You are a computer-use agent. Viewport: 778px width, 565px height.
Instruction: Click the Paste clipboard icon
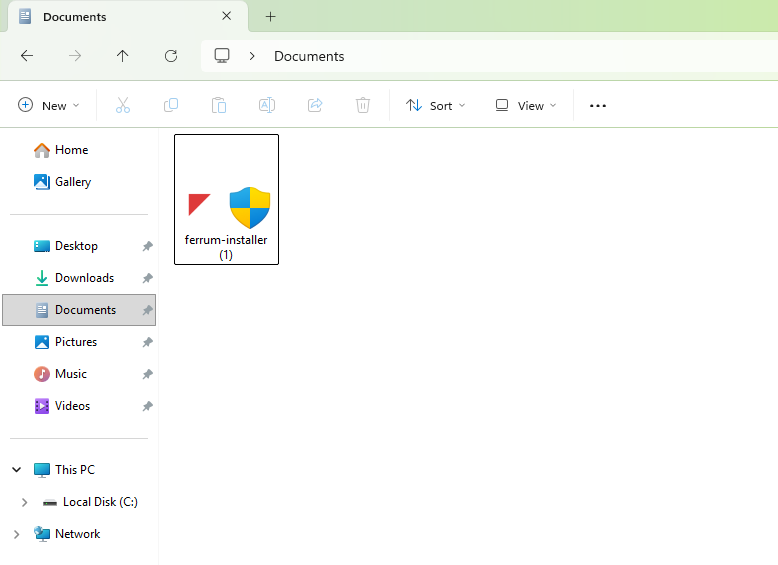(x=219, y=105)
